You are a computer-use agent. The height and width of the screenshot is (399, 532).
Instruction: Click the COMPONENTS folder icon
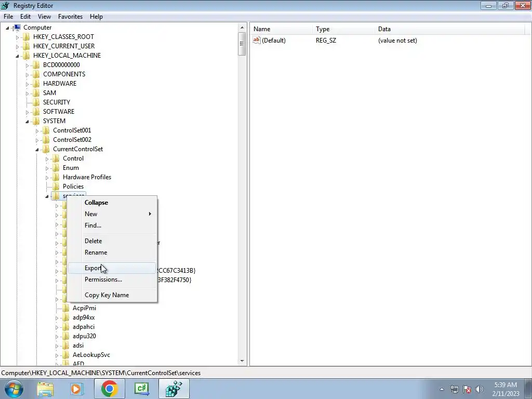[36, 74]
